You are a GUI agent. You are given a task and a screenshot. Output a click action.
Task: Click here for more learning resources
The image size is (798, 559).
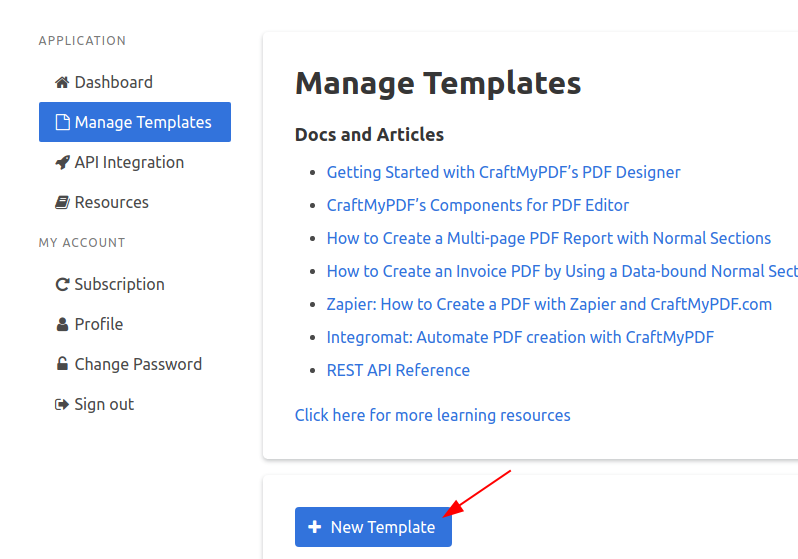(433, 415)
